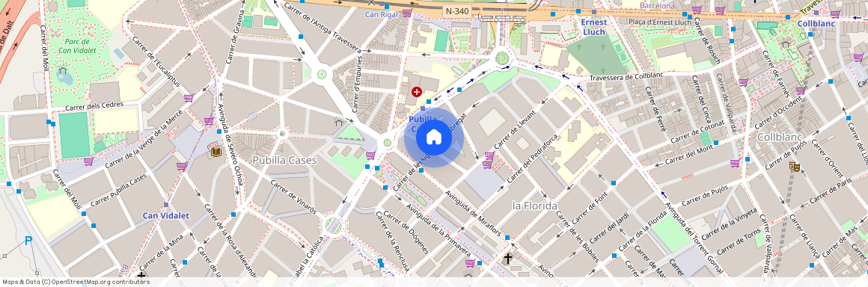This screenshot has width=868, height=287.
Task: Click the shopping cart right of Carrer del Mont
Action: point(735,163)
